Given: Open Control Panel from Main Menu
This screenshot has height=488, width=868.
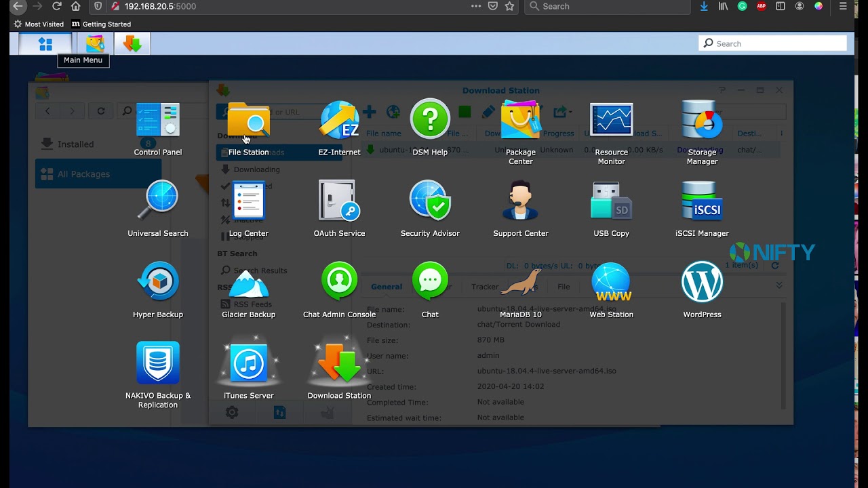Looking at the screenshot, I should click(x=157, y=130).
